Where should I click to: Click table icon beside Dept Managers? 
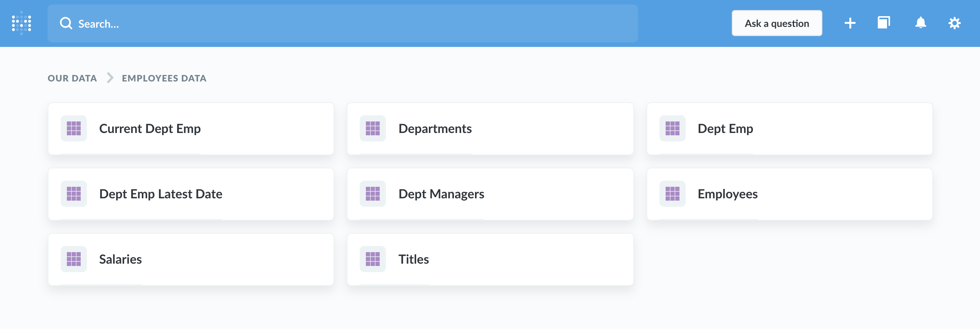[x=373, y=194]
